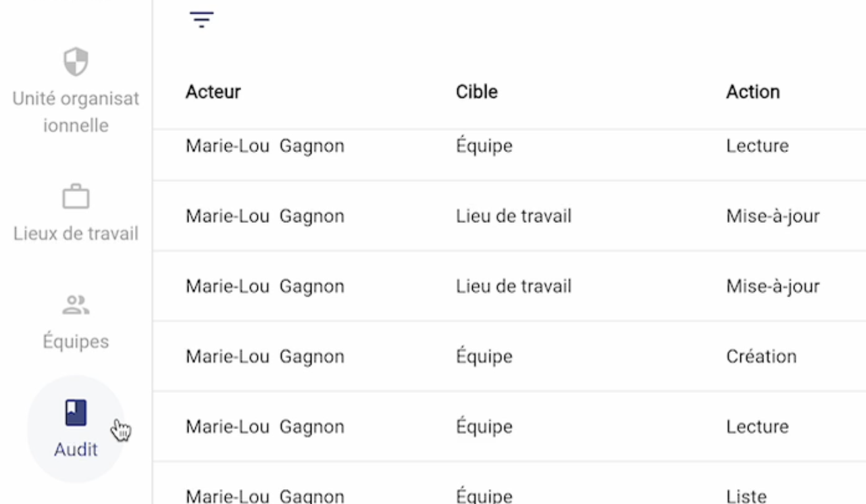This screenshot has width=866, height=504.
Task: Click the Action column header
Action: pos(753,92)
